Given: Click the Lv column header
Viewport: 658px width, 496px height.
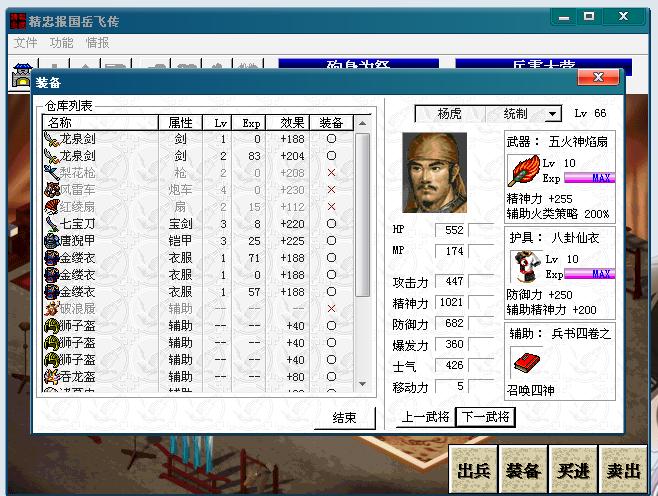Looking at the screenshot, I should (217, 123).
